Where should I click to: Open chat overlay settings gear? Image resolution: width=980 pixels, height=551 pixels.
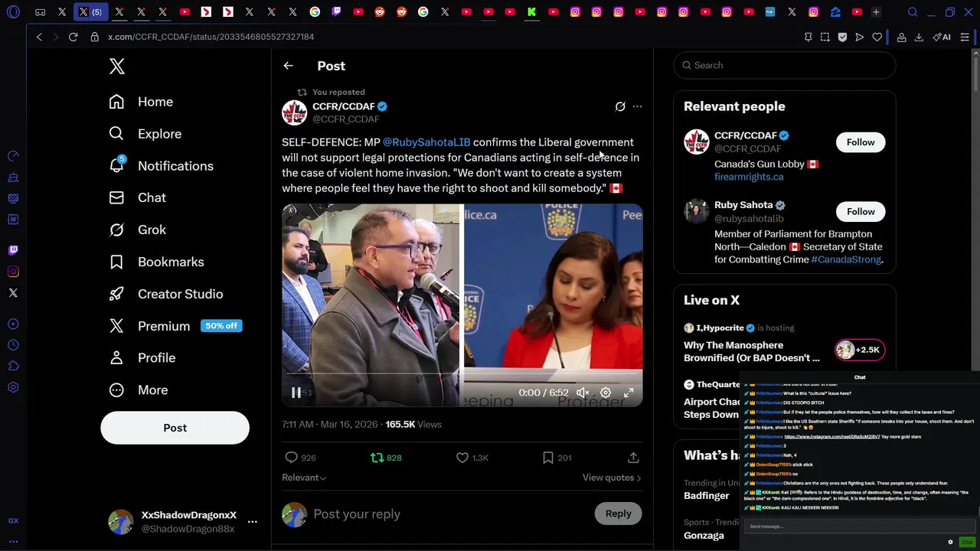(x=950, y=542)
